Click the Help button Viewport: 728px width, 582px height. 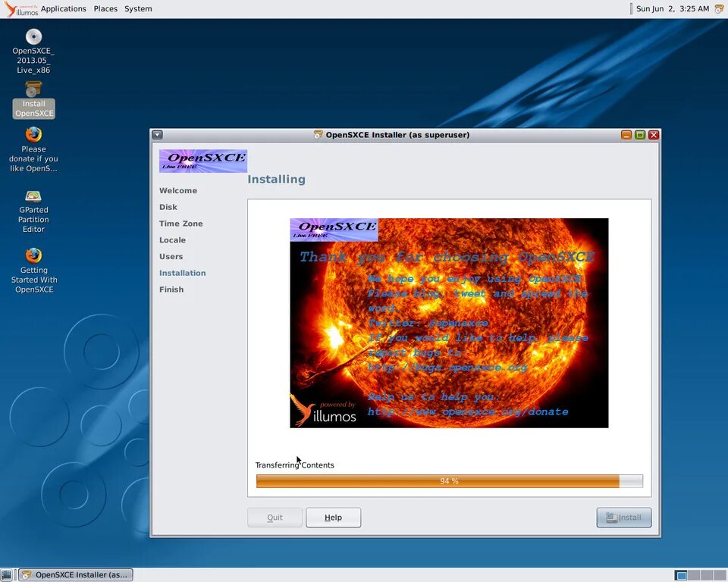click(x=334, y=518)
